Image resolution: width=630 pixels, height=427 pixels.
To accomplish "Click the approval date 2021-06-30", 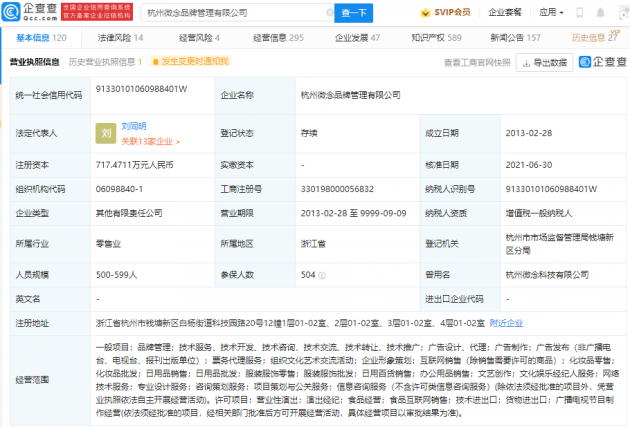I will click(529, 165).
